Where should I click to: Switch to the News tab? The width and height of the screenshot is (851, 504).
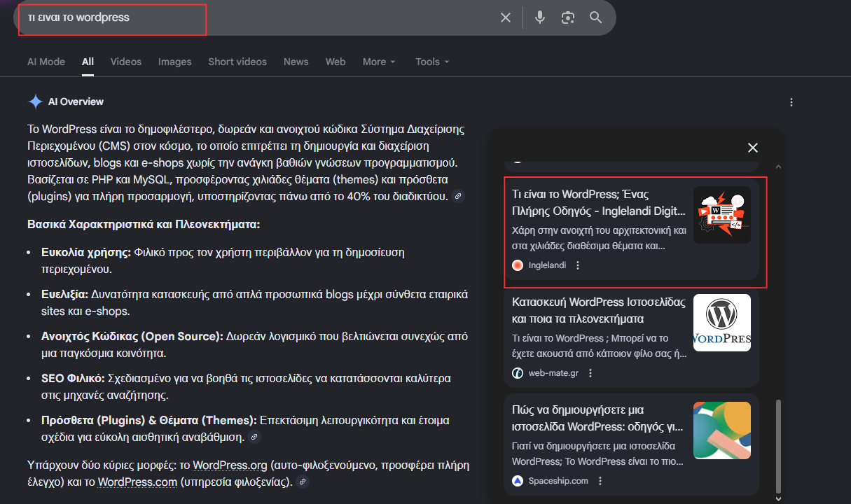tap(296, 62)
